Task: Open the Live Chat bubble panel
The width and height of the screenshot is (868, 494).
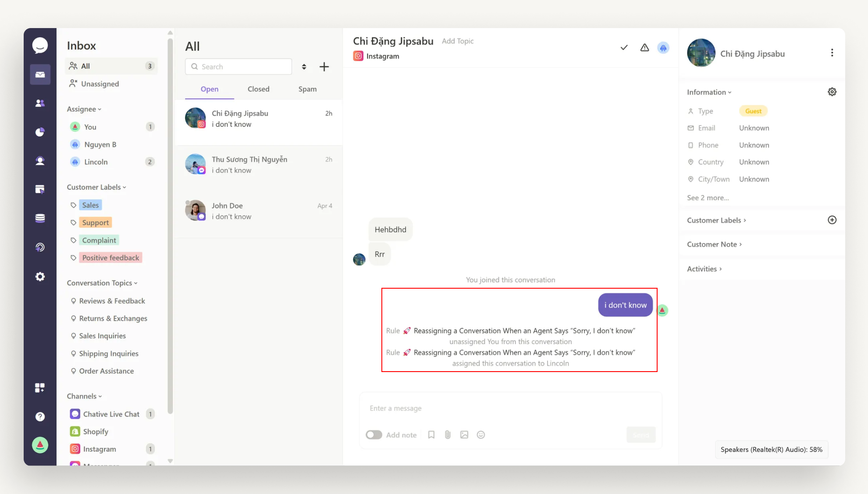Action: point(40,45)
